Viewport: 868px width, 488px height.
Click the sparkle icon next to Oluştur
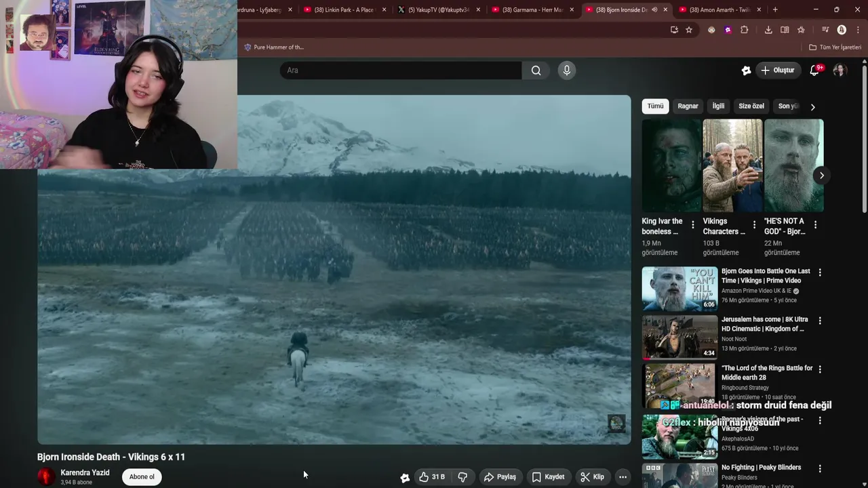(746, 70)
